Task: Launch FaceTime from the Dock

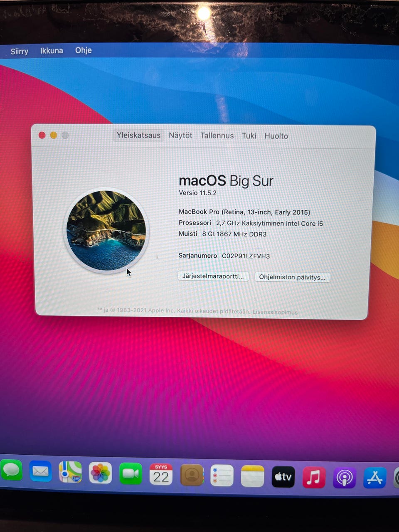Action: (x=131, y=474)
